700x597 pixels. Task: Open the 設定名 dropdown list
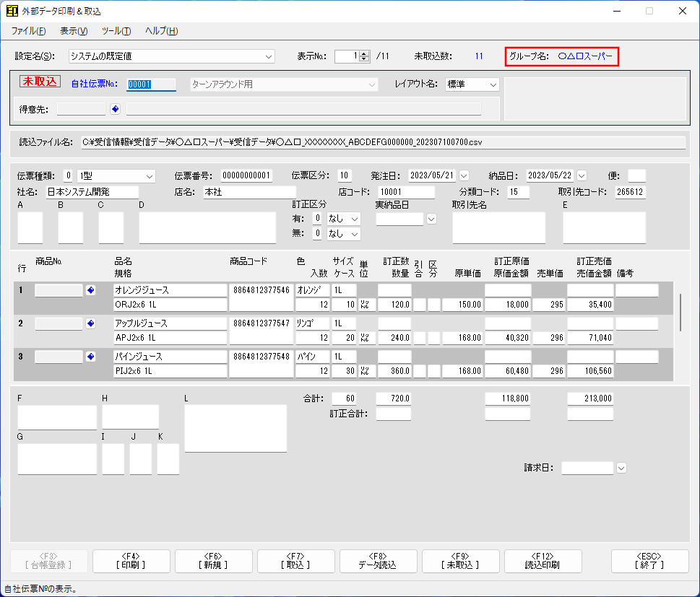(269, 56)
